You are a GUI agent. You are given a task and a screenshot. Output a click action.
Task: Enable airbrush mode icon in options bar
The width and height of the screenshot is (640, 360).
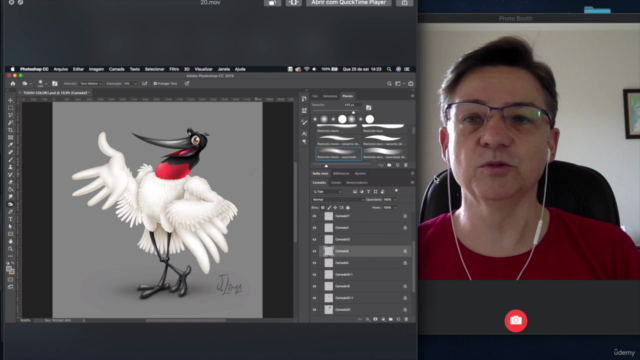(x=144, y=83)
